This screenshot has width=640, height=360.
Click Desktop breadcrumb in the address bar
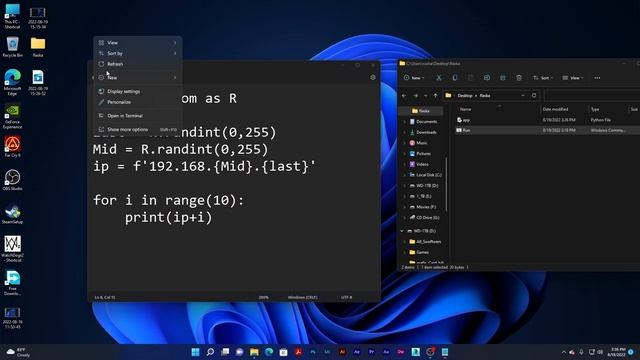464,96
